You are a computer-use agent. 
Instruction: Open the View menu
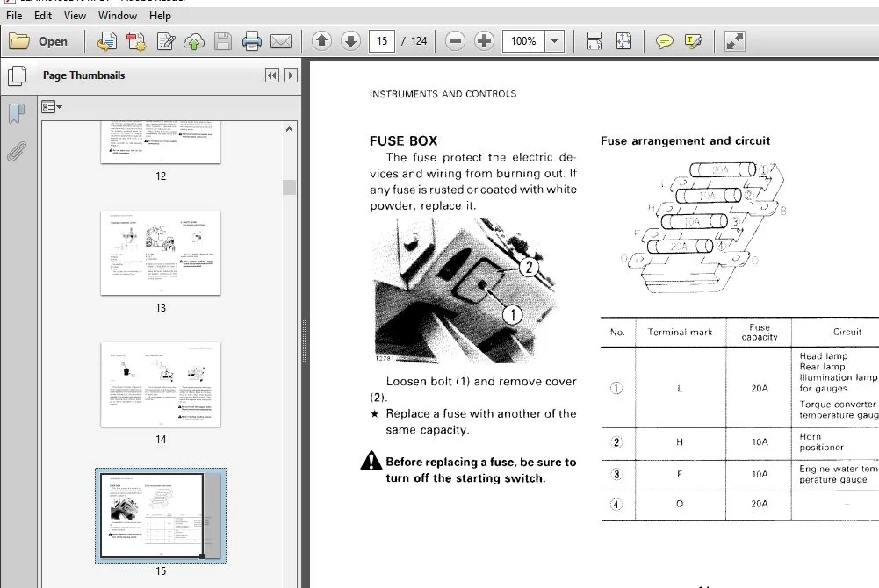click(75, 16)
